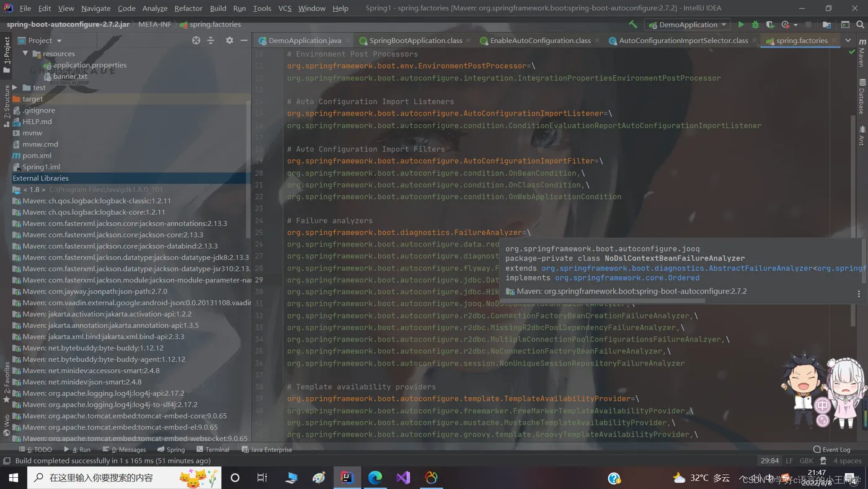
Task: Expand the test folder
Action: tap(15, 87)
